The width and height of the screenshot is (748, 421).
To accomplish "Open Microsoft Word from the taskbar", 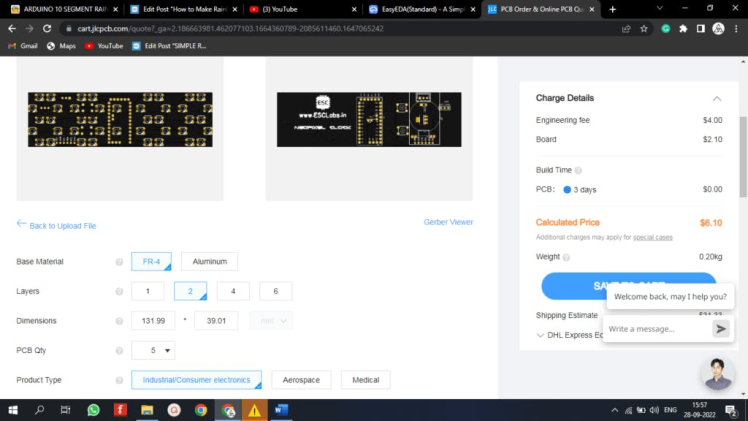I will pos(281,410).
